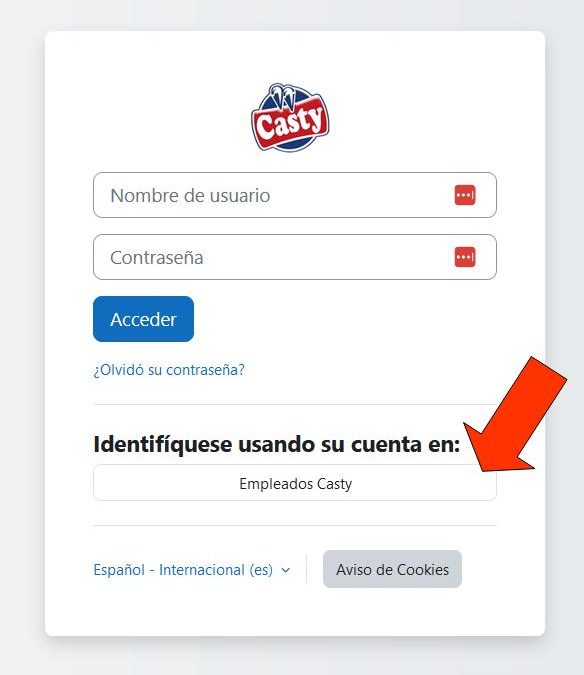Screen dimensions: 584x675
Task: Expand the chevron beside Español - Internacional
Action: tap(285, 570)
